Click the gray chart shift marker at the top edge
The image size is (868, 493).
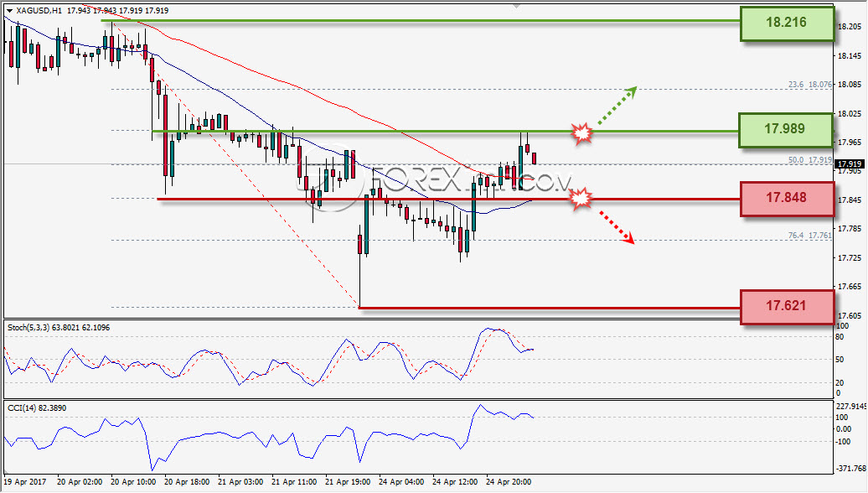point(516,6)
